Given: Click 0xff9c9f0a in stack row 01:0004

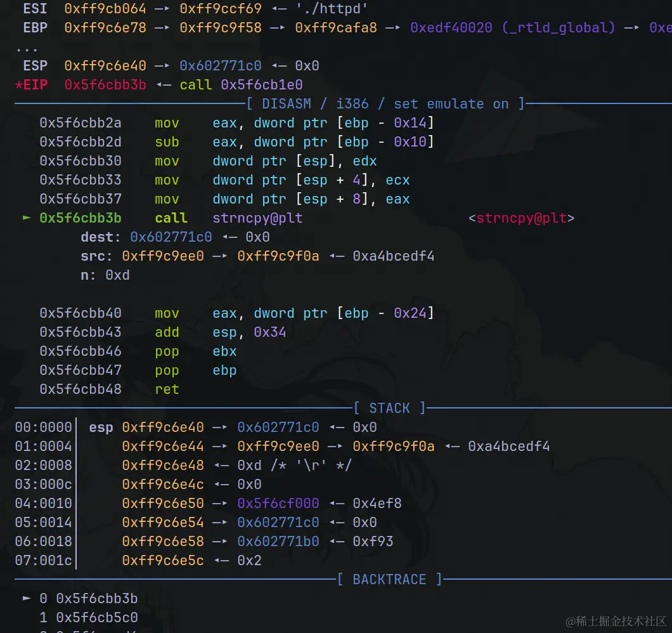Looking at the screenshot, I should point(394,446).
